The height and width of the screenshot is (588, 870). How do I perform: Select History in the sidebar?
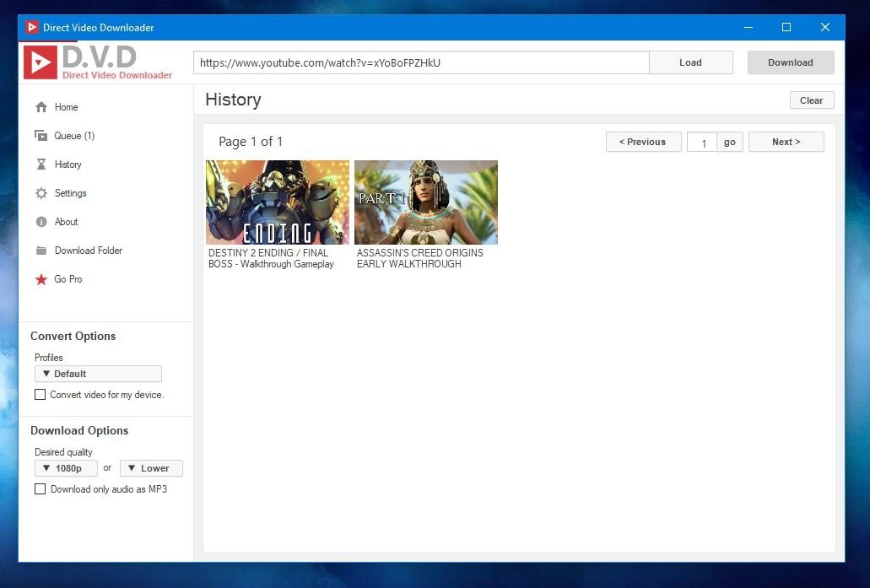[x=68, y=165]
